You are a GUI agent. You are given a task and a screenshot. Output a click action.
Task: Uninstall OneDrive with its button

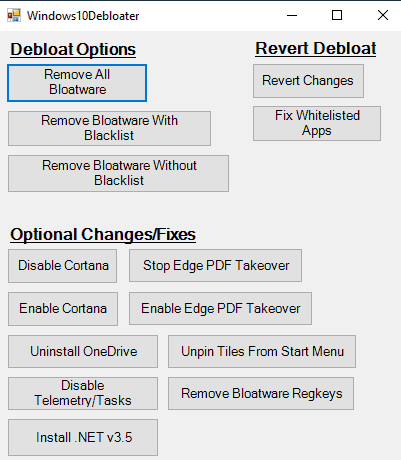pos(83,352)
